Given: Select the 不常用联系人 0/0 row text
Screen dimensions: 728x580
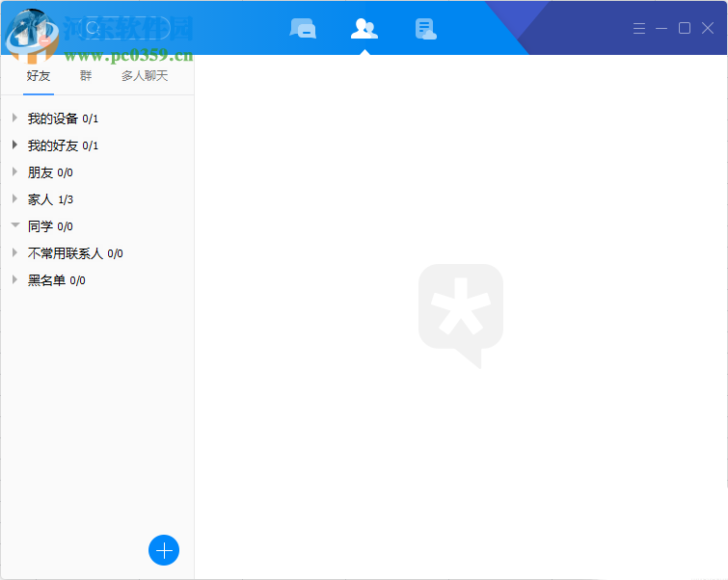Looking at the screenshot, I should click(75, 253).
